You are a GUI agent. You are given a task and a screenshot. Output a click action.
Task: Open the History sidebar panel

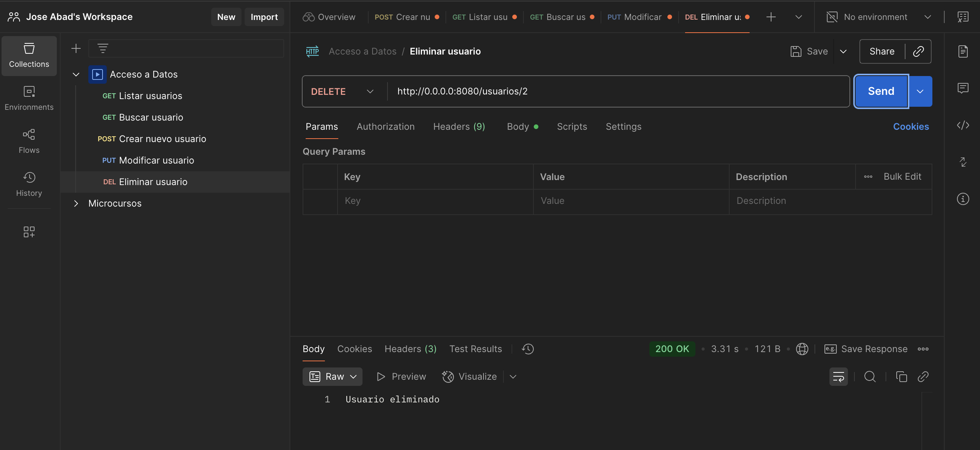coord(29,184)
